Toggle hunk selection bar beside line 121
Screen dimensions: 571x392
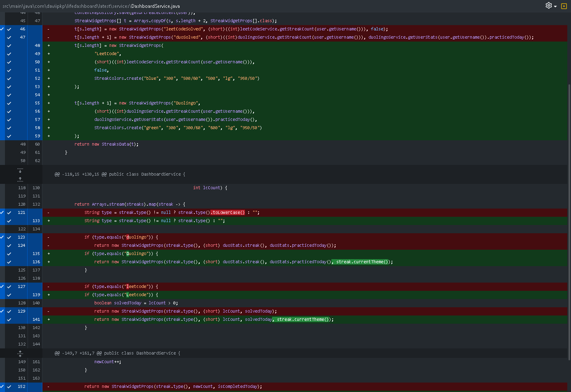click(x=2, y=213)
